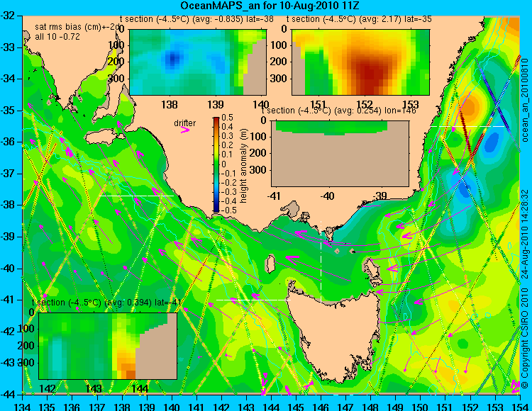This screenshot has height=411, width=532.
Task: Click the -44 latitude axis label
Action: tap(9, 395)
